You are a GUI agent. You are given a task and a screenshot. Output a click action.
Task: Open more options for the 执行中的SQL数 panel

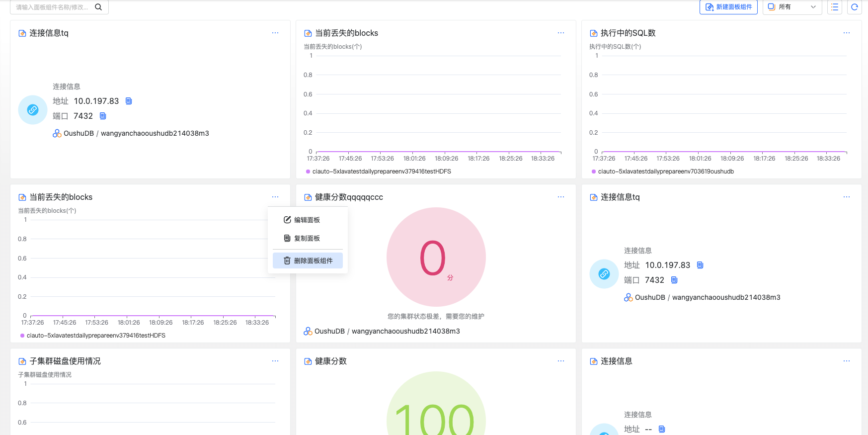pos(846,33)
